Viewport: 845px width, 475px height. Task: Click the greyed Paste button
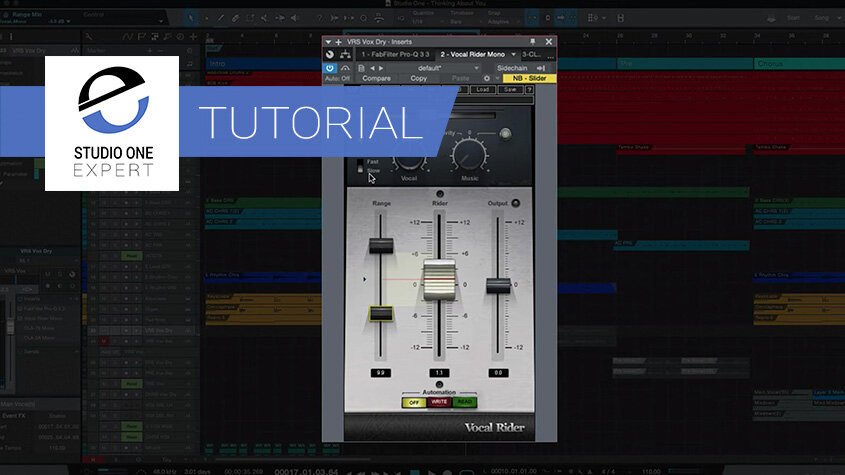[460, 79]
